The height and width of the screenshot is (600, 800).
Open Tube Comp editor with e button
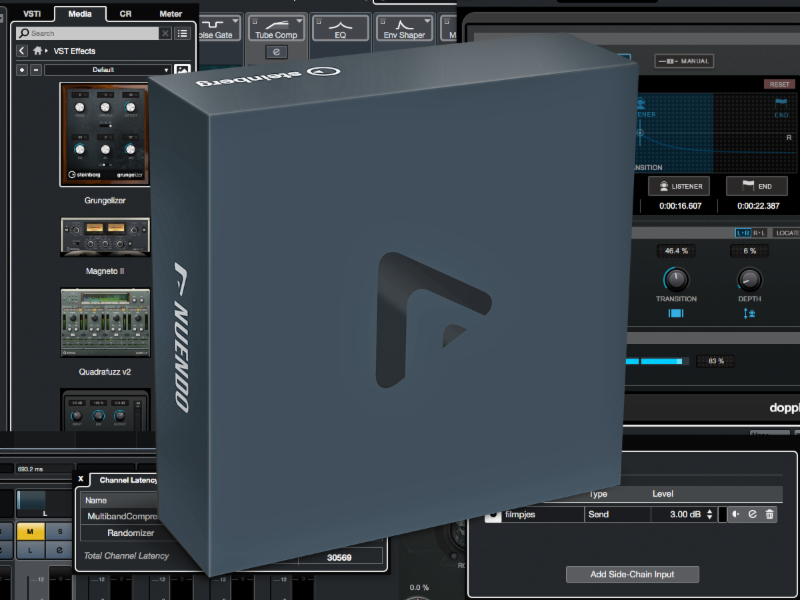click(x=276, y=52)
